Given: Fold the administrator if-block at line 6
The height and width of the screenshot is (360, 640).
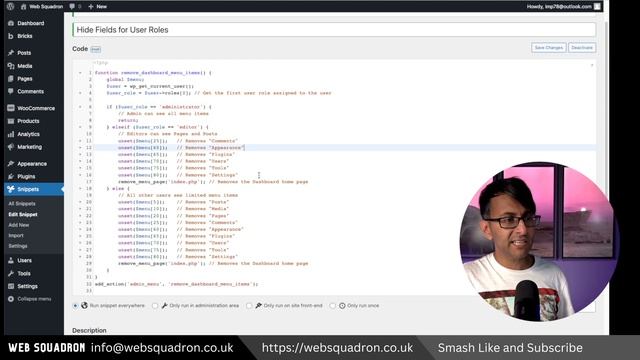Looking at the screenshot, I should (x=80, y=107).
